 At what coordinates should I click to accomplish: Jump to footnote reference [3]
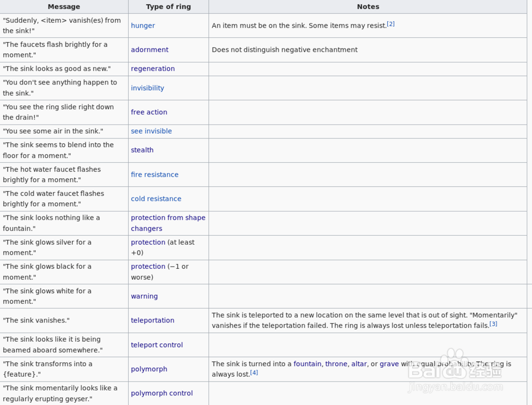point(493,324)
